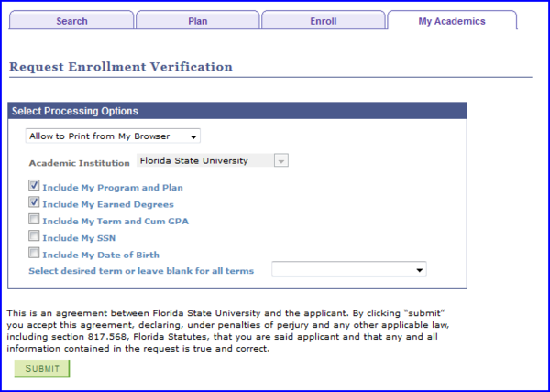Click the Academic Institution label
The image size is (550, 392).
79,163
